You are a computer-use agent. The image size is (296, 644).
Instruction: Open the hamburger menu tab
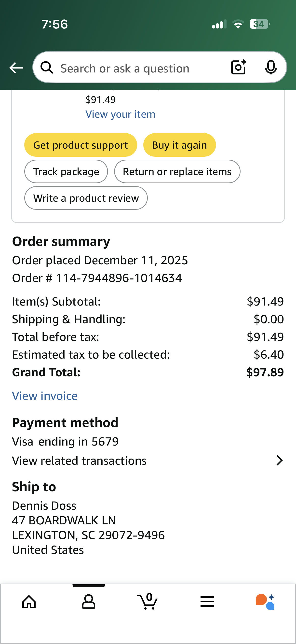207,602
